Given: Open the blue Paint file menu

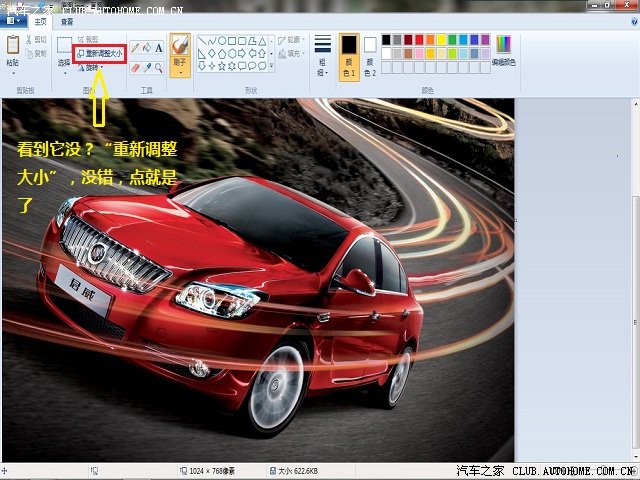Looking at the screenshot, I should click(x=13, y=20).
